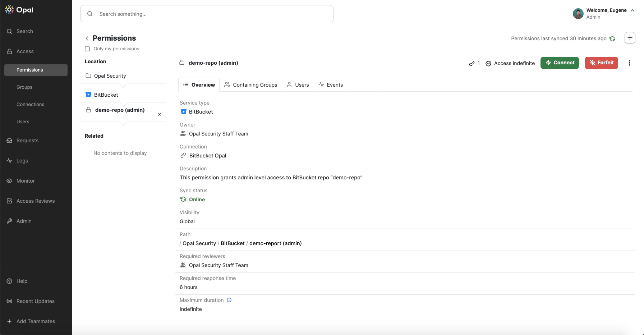Click the lock icon beside demo-repo (admin) title
644x335 pixels.
tap(182, 63)
